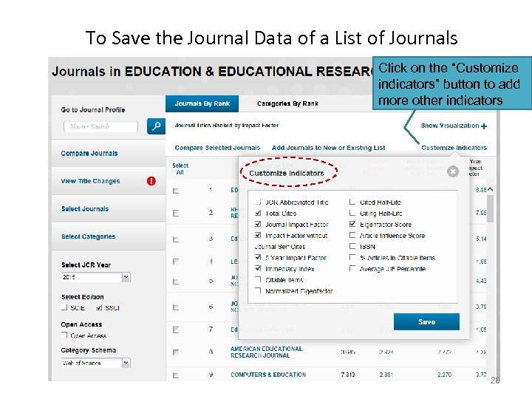Select checkbox for Computers & Education row
532x399 pixels.
click(x=176, y=375)
